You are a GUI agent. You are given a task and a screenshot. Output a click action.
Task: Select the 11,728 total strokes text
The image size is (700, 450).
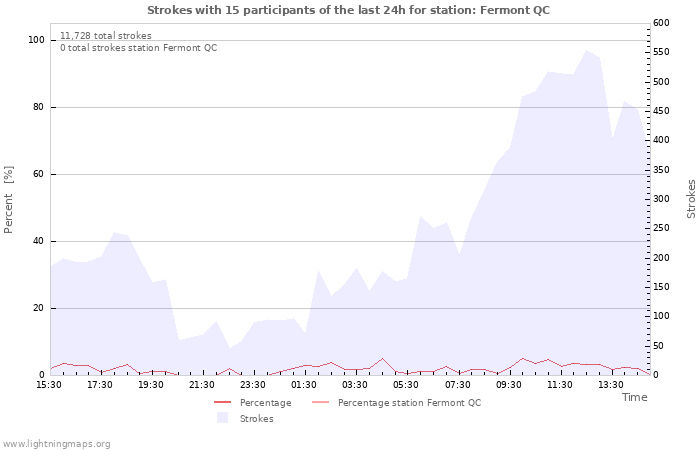tap(106, 36)
